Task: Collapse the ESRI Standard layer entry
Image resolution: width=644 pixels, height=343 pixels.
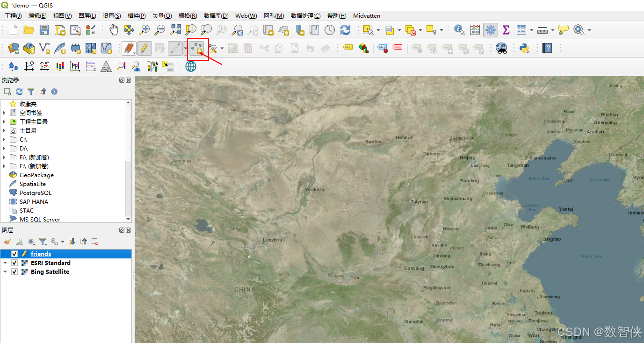Action: point(5,263)
